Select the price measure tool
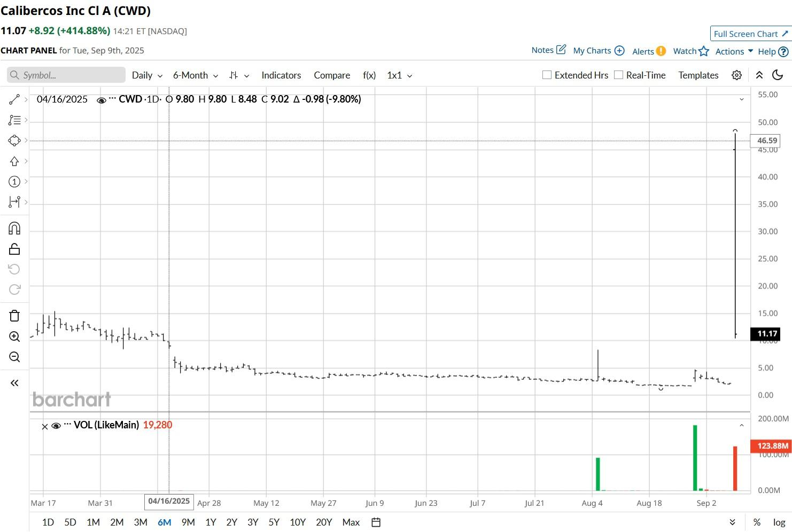Image resolution: width=792 pixels, height=532 pixels. click(x=14, y=202)
